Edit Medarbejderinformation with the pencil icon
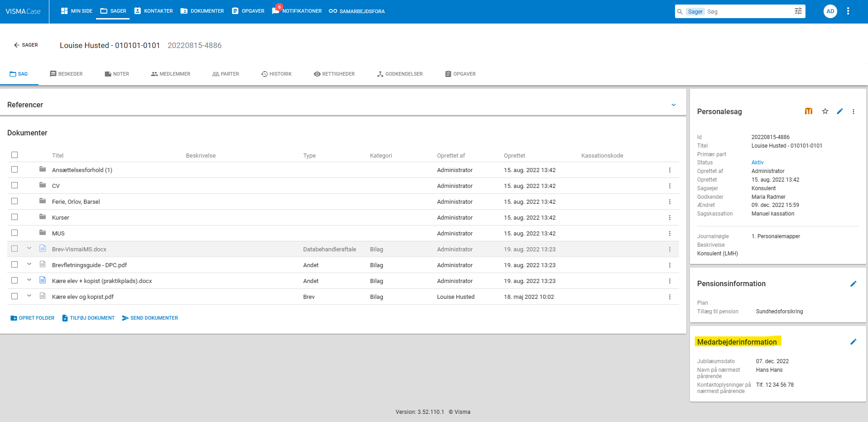868x422 pixels. pos(854,342)
